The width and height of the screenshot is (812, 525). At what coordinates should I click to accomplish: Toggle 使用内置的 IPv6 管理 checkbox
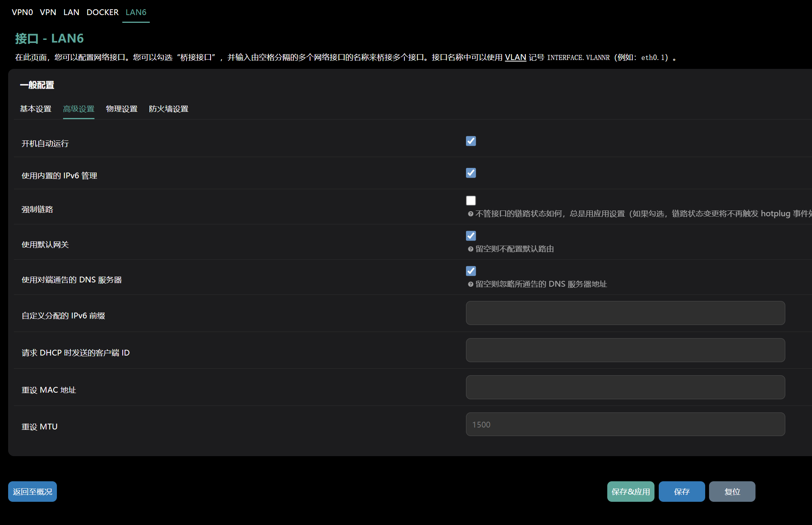[471, 173]
